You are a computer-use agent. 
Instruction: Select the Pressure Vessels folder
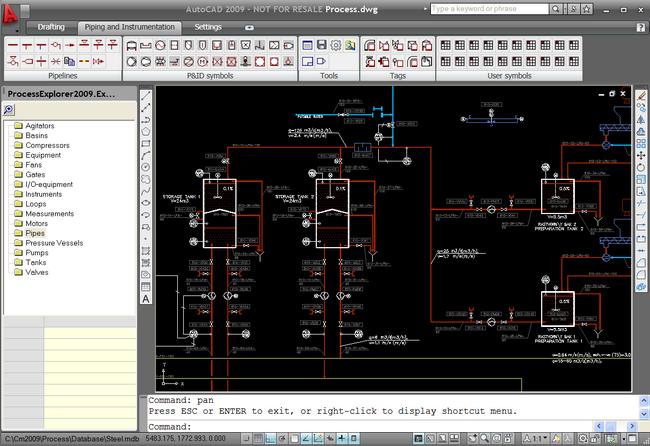point(54,243)
